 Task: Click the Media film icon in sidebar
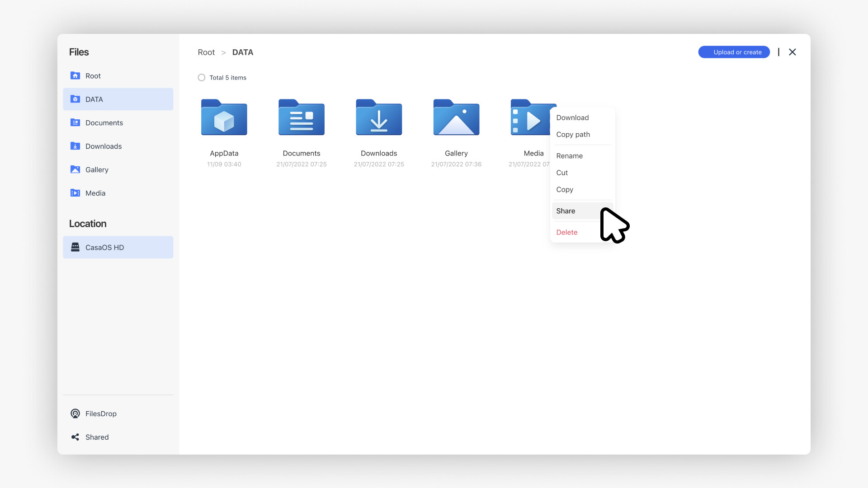tap(75, 193)
